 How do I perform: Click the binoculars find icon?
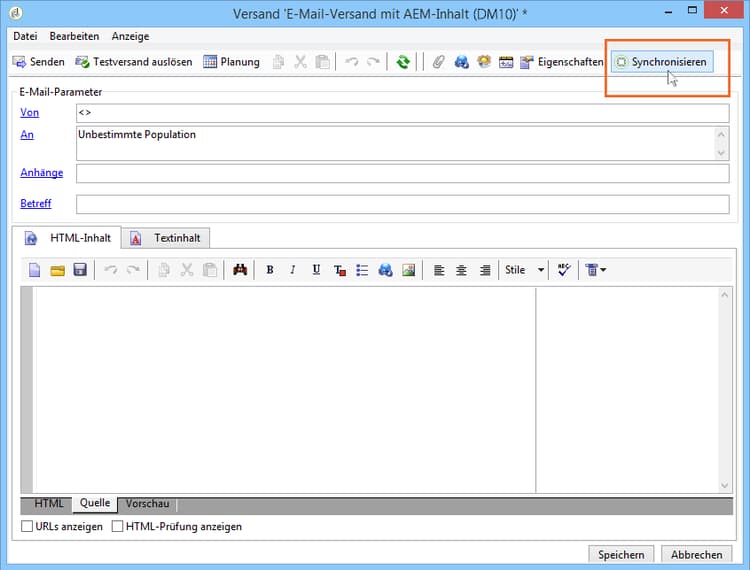click(240, 270)
